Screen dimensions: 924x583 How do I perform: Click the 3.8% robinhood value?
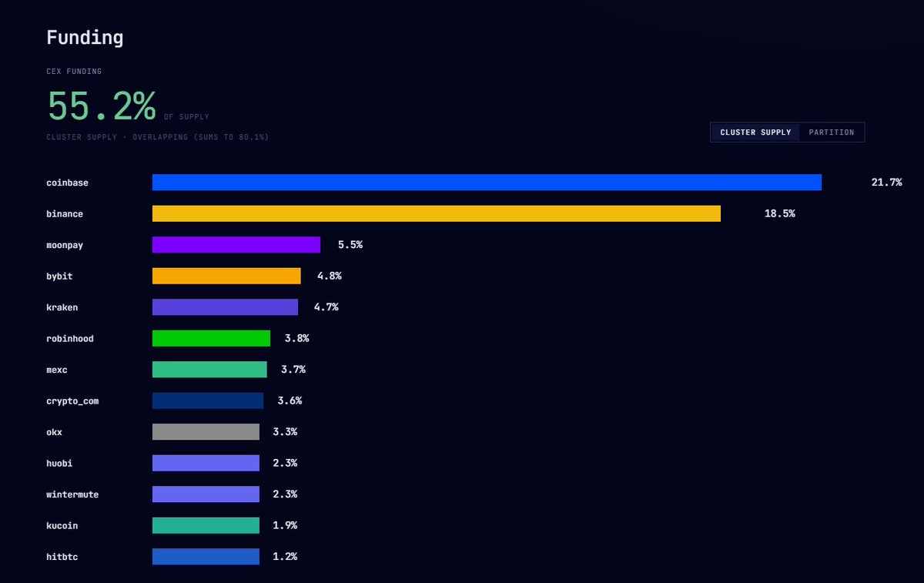tap(297, 338)
